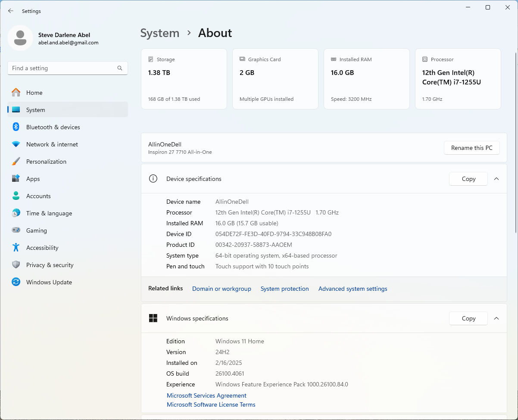The image size is (518, 420).
Task: Click the Windows logo beside Windows specifications
Action: coord(153,318)
